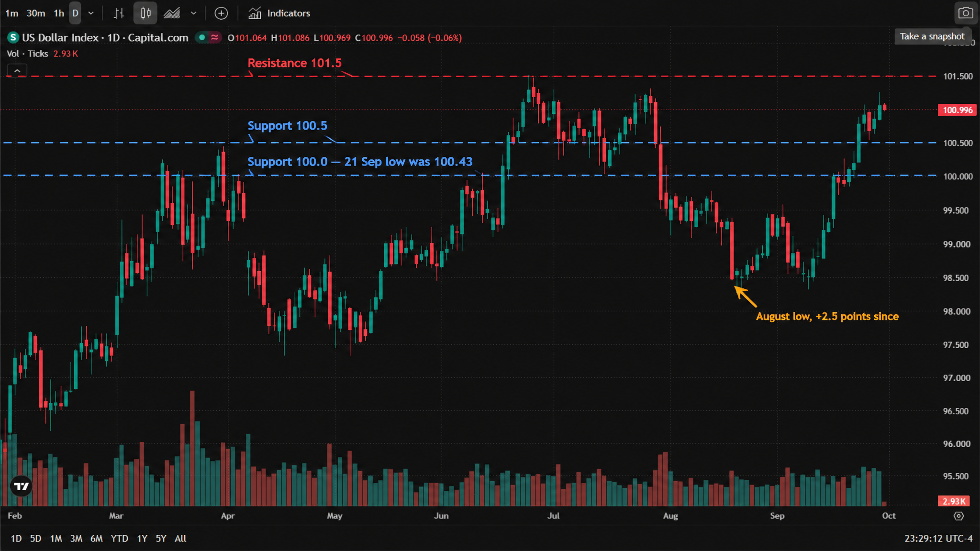Set the range to 3M
Viewport: 980px width, 551px height.
tap(76, 539)
